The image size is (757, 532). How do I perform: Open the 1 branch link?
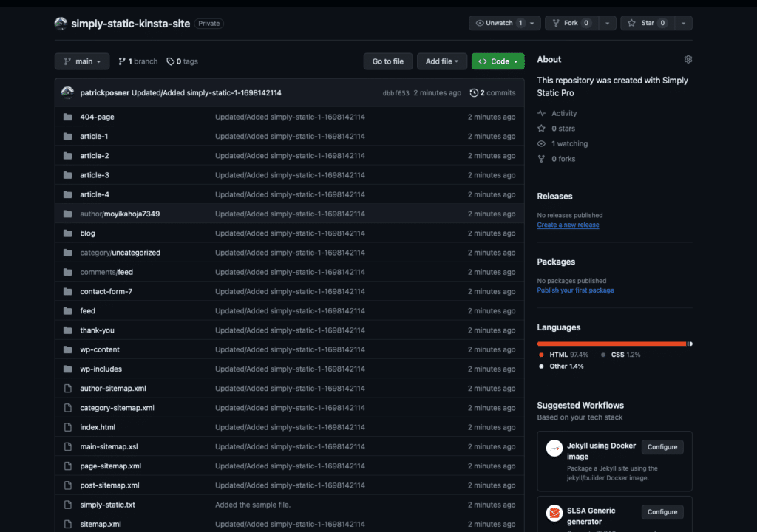pyautogui.click(x=138, y=61)
